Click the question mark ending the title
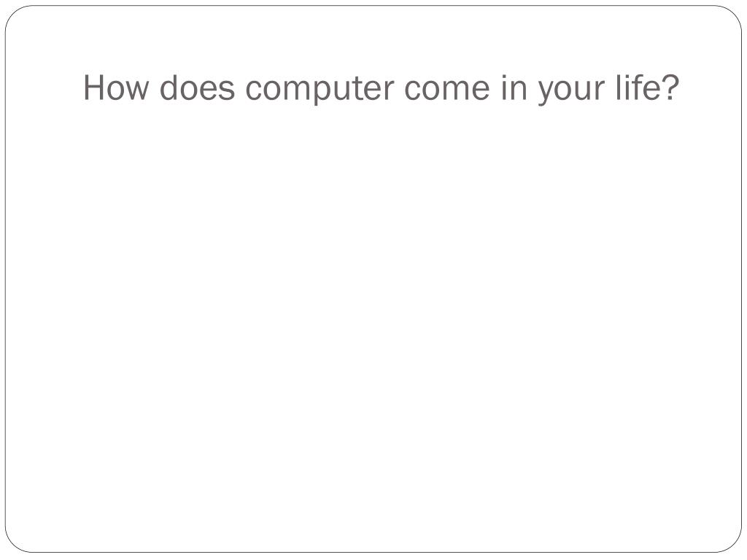Viewport: 747px width, 560px height. click(x=667, y=87)
